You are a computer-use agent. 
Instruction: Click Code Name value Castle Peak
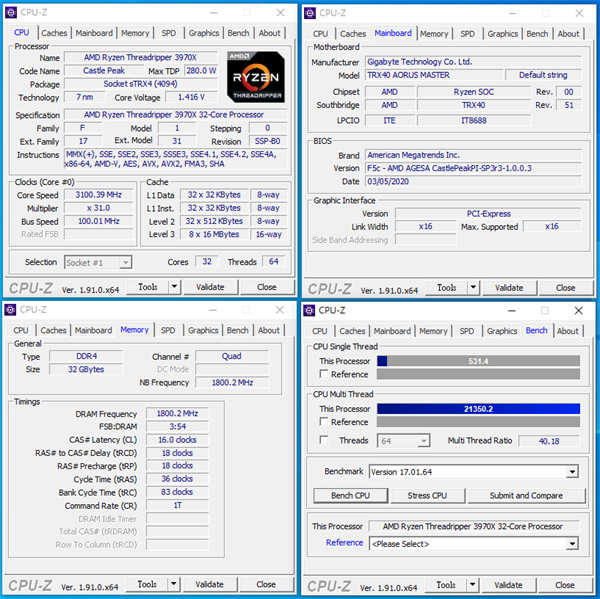pyautogui.click(x=104, y=71)
